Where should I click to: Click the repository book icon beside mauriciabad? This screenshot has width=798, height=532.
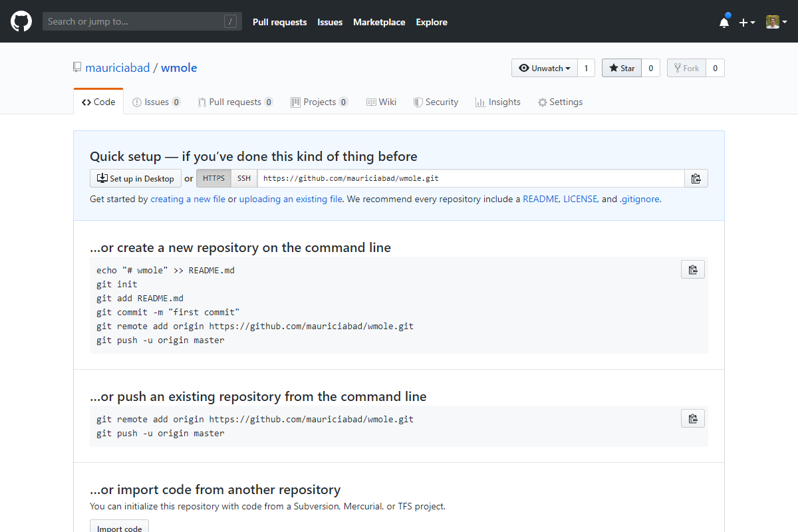click(x=78, y=68)
